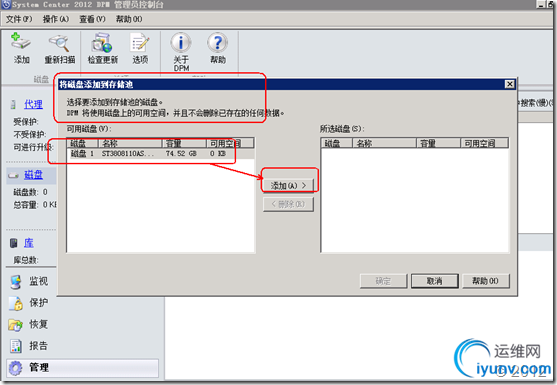Open the 操作(A) menu
The height and width of the screenshot is (385, 557).
(56, 19)
